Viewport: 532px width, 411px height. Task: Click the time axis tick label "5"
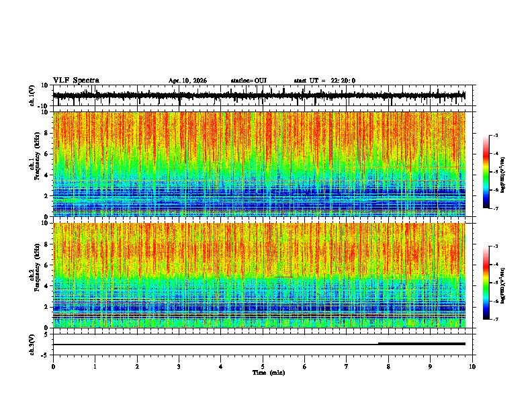(x=263, y=367)
